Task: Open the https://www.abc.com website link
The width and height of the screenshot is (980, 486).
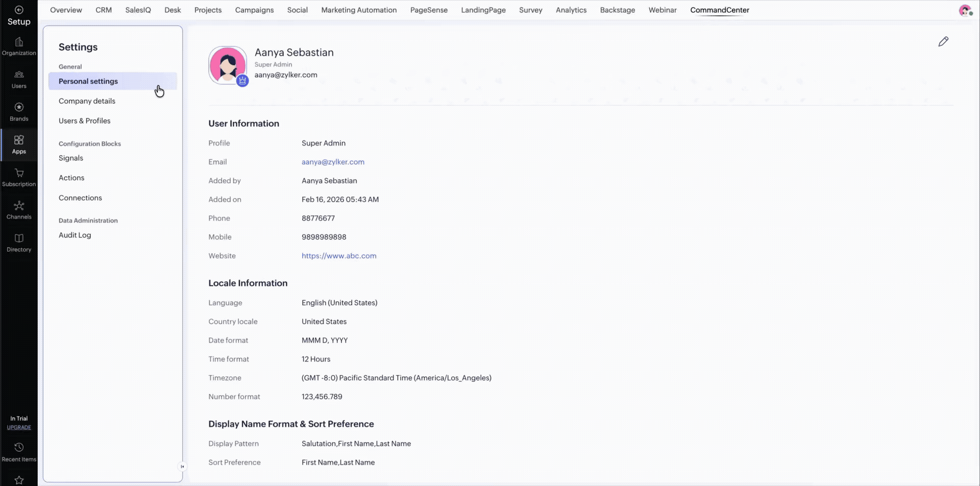Action: [339, 256]
